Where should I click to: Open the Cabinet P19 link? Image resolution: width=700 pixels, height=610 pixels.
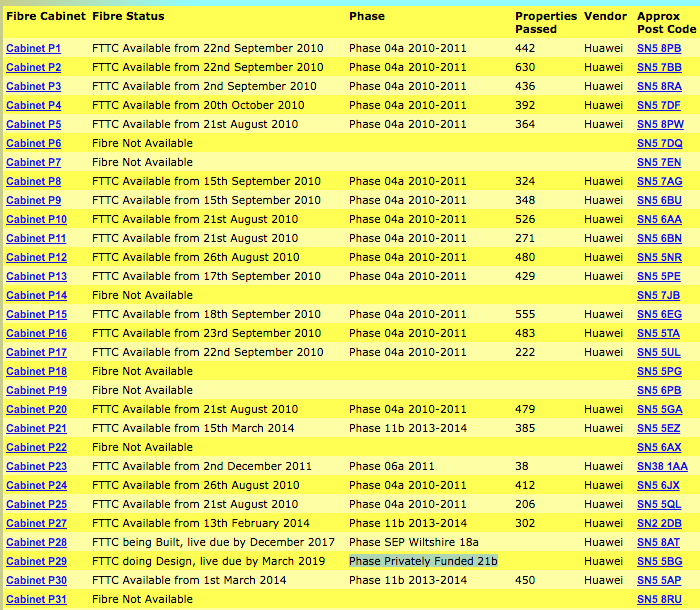point(37,390)
